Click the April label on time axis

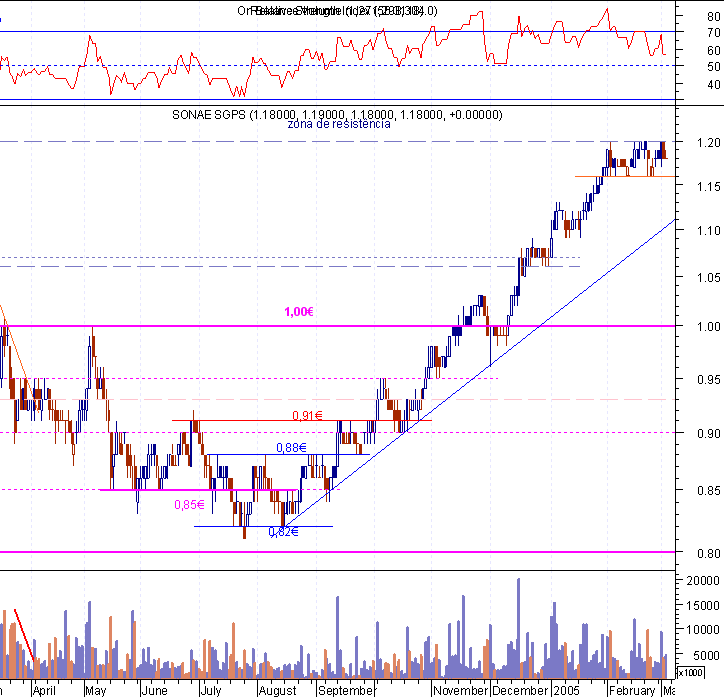pyautogui.click(x=44, y=691)
